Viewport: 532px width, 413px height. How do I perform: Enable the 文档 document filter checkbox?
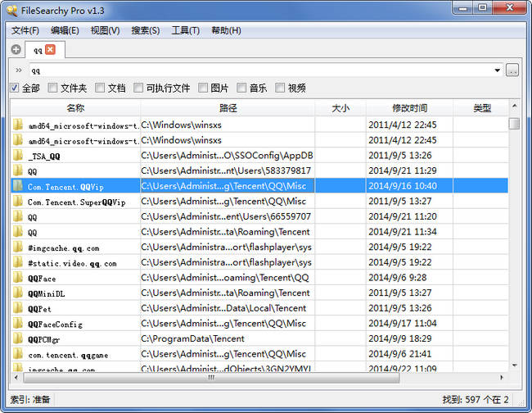click(100, 88)
